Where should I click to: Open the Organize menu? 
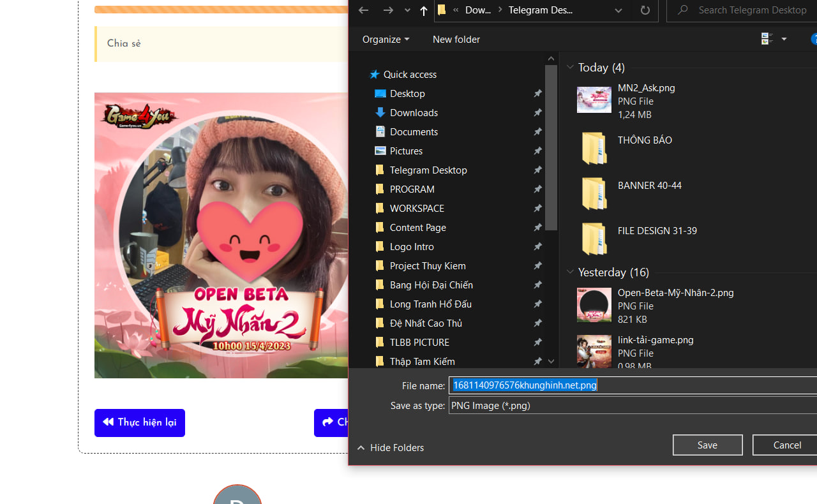pos(386,40)
